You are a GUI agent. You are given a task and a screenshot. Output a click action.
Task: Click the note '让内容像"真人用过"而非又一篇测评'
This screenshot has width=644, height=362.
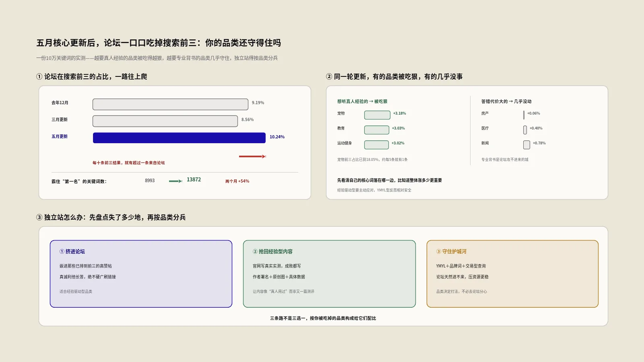[283, 292]
